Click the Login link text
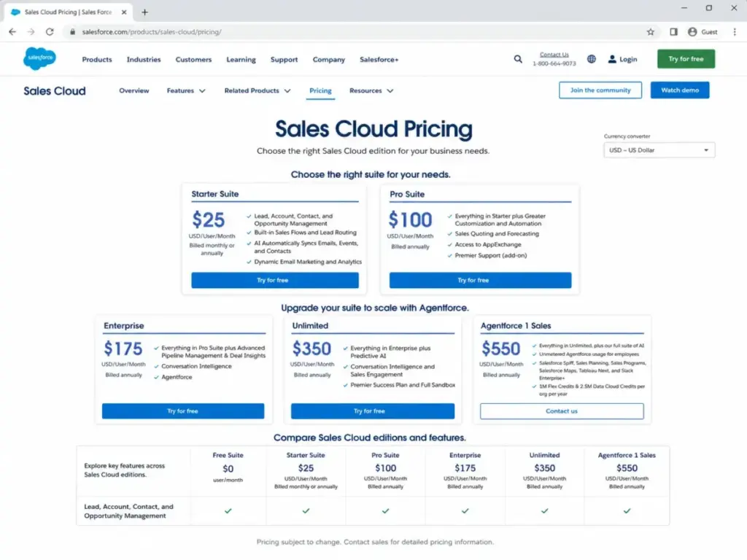Viewport: 747px width, 560px height. 628,59
